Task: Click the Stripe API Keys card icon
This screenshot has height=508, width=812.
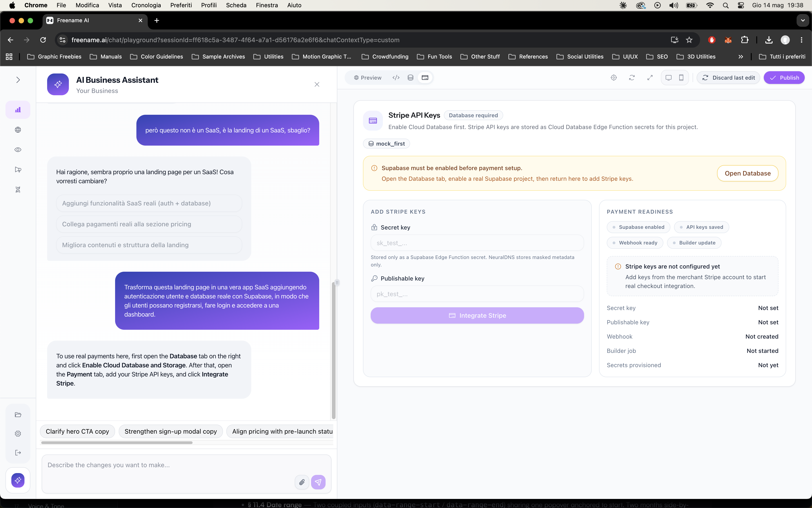Action: click(x=373, y=121)
